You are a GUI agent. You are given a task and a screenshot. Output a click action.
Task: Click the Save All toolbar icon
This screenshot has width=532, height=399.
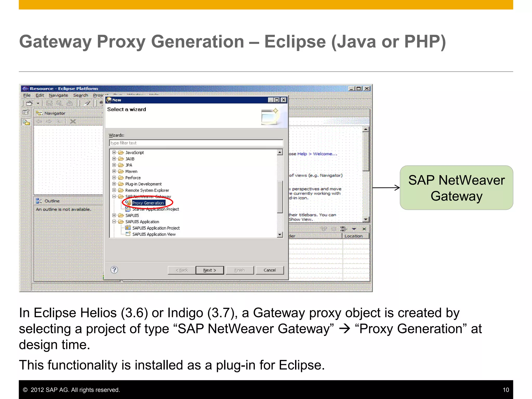coord(59,103)
